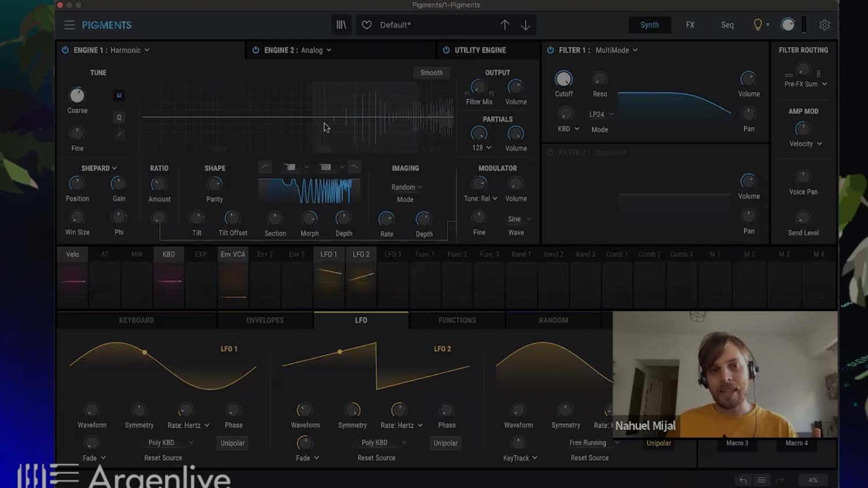
Task: Open the Functions modulation tab
Action: tap(457, 320)
